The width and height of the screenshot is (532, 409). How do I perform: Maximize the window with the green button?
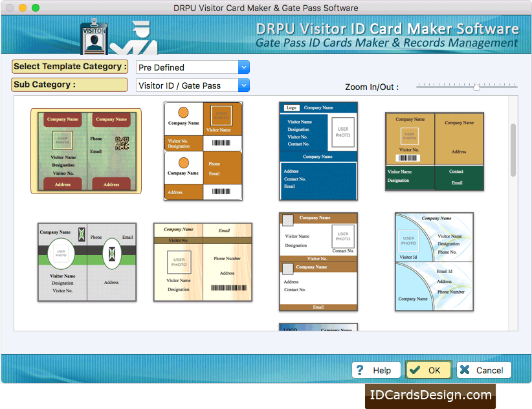click(x=36, y=8)
